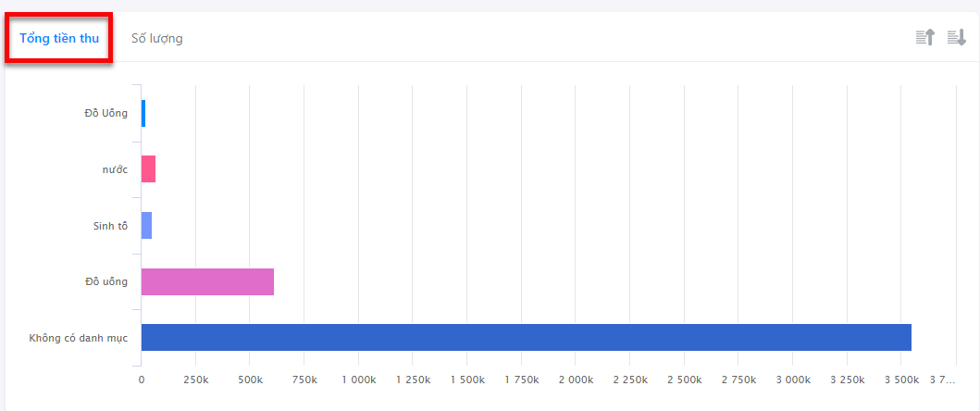Viewport: 980px width, 411px height.
Task: Click the nước category label
Action: tap(115, 169)
